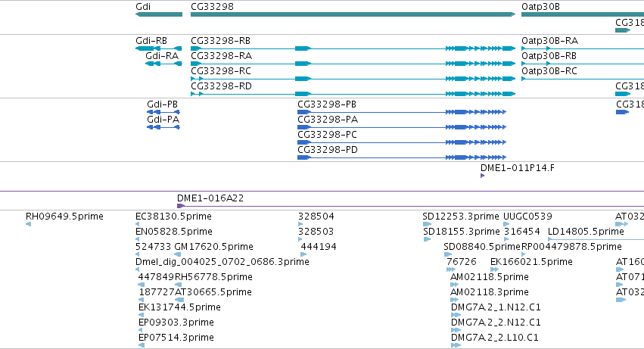Screen dimensions: 644x349
Task: Click the Dmel_dig_004025_0702_0686.3prime label
Action: [x=222, y=262]
